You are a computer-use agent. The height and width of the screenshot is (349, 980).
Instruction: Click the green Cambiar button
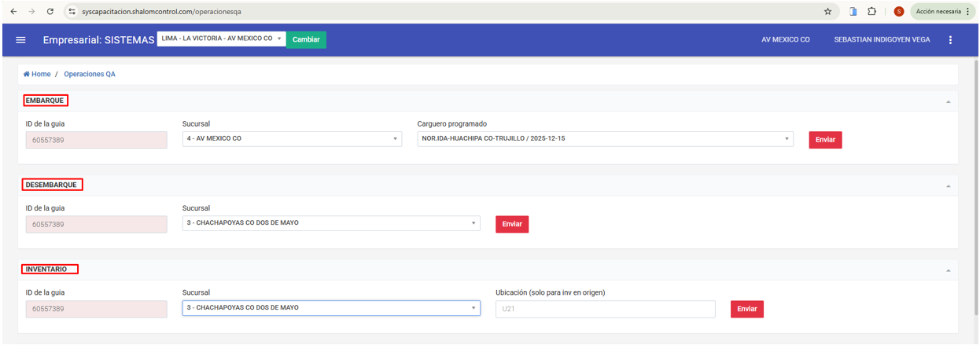[x=306, y=40]
